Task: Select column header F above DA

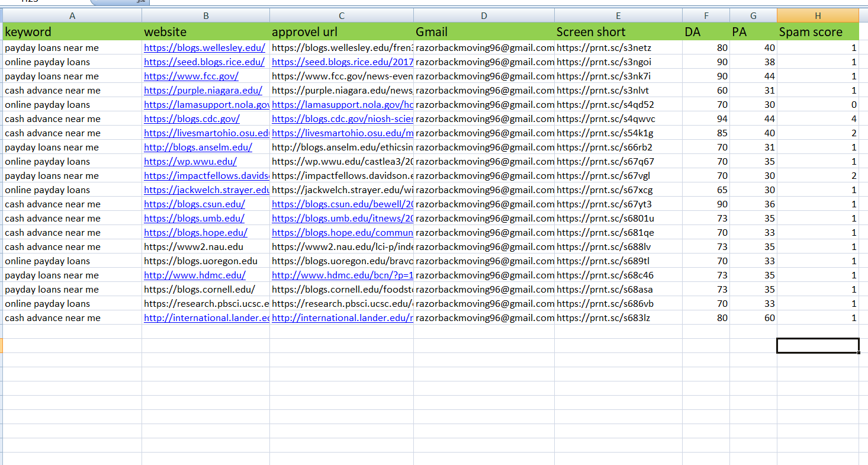Action: 706,15
